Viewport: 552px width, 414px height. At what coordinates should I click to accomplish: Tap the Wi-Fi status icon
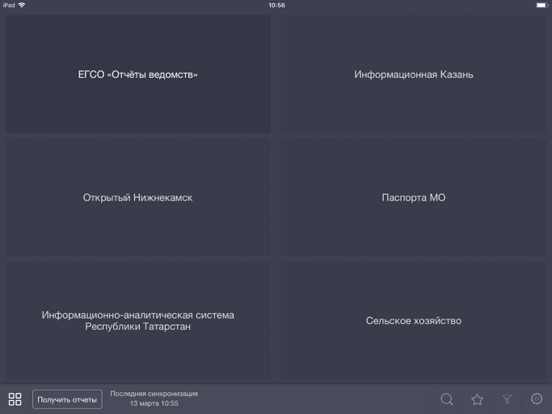click(22, 5)
